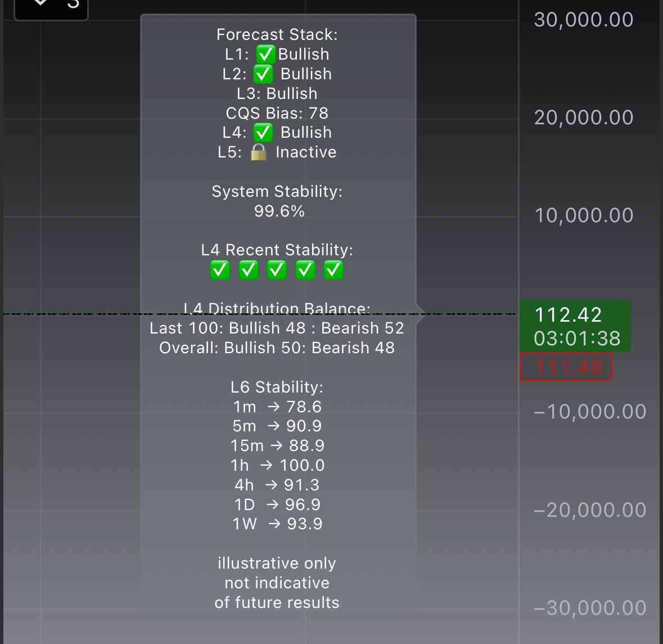The width and height of the screenshot is (663, 644).
Task: Click the Last 100 distribution balance line
Action: point(277,328)
